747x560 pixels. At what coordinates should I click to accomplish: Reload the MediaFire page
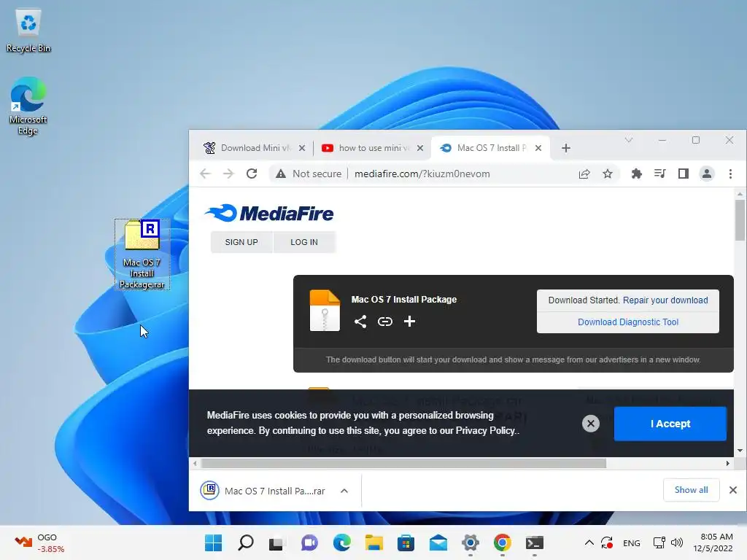[252, 174]
